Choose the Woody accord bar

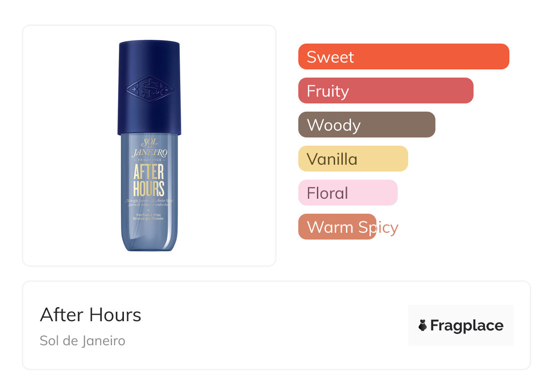366,125
